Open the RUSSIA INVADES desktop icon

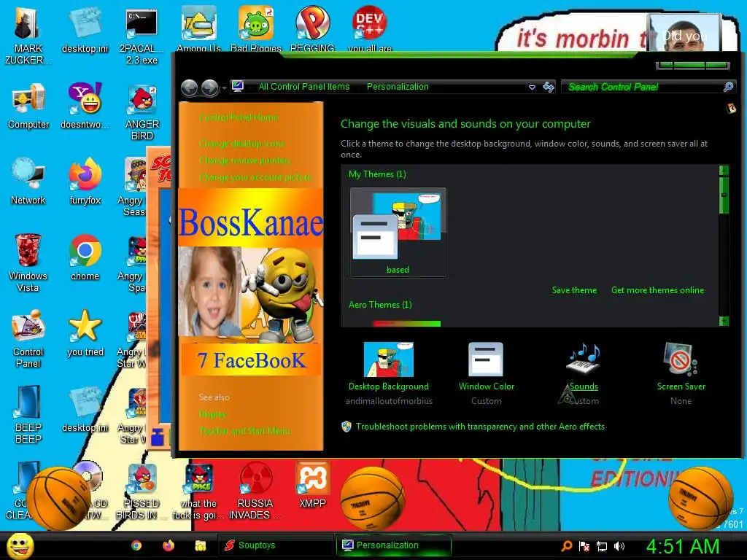tap(255, 491)
